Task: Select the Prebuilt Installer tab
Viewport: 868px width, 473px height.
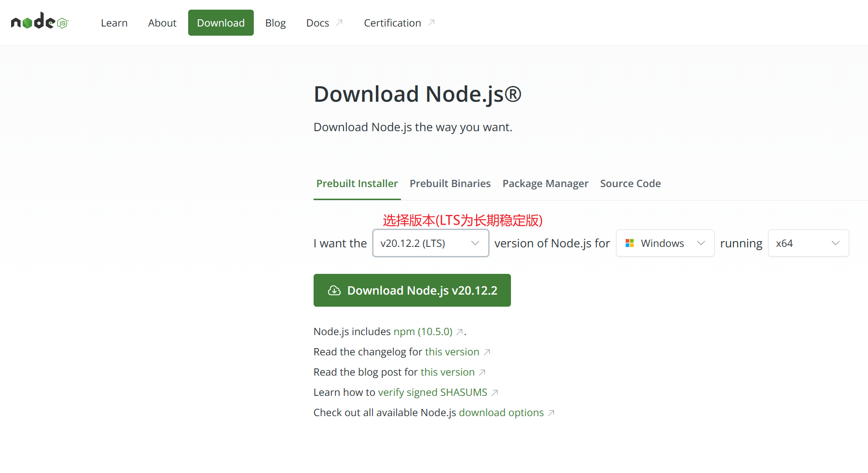Action: point(357,184)
